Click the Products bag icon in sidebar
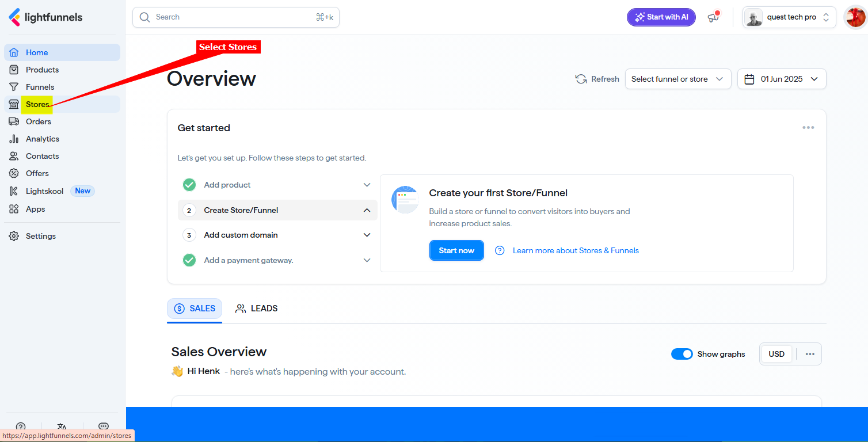The height and width of the screenshot is (442, 868). pyautogui.click(x=14, y=70)
